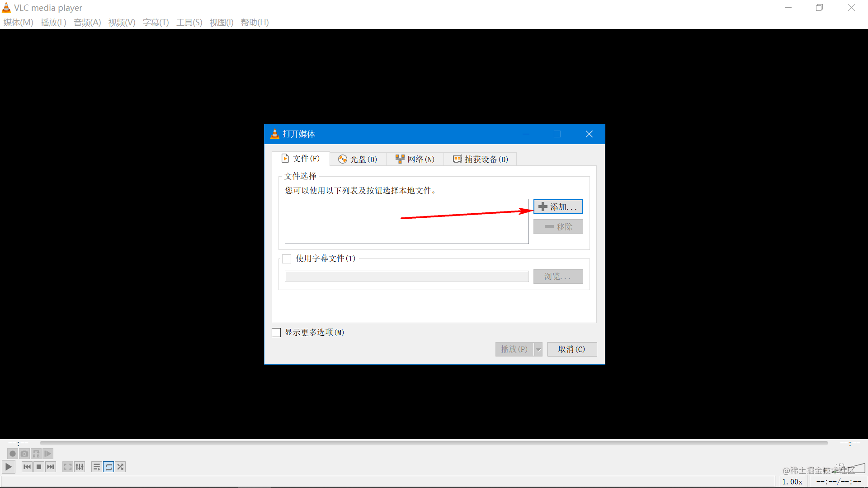Toggle the random shuffle icon
The image size is (868, 488).
120,467
